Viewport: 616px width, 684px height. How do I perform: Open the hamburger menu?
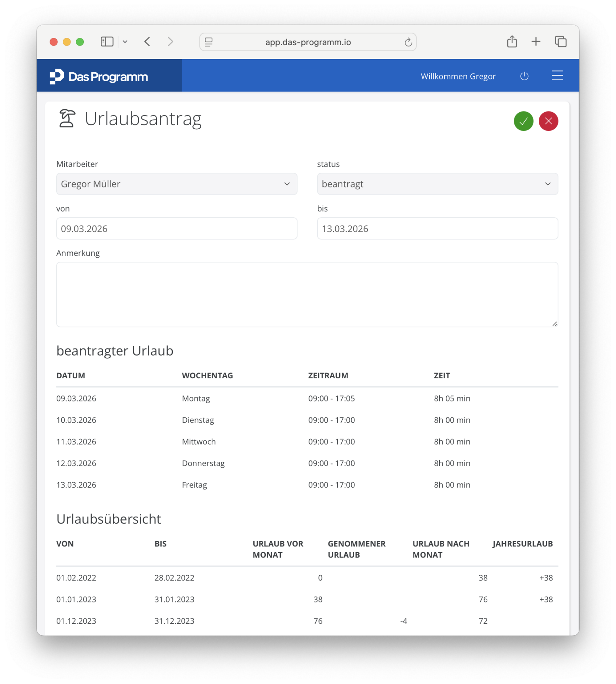point(557,76)
